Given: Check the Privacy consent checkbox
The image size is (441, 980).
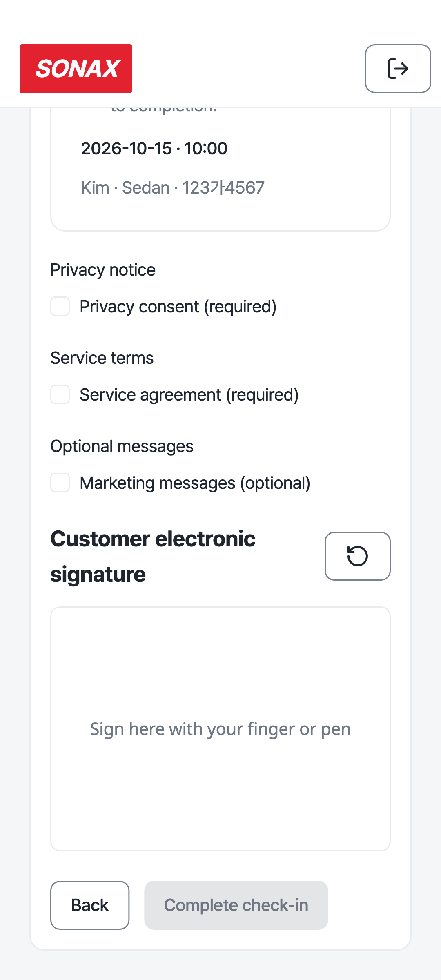Looking at the screenshot, I should pos(60,306).
